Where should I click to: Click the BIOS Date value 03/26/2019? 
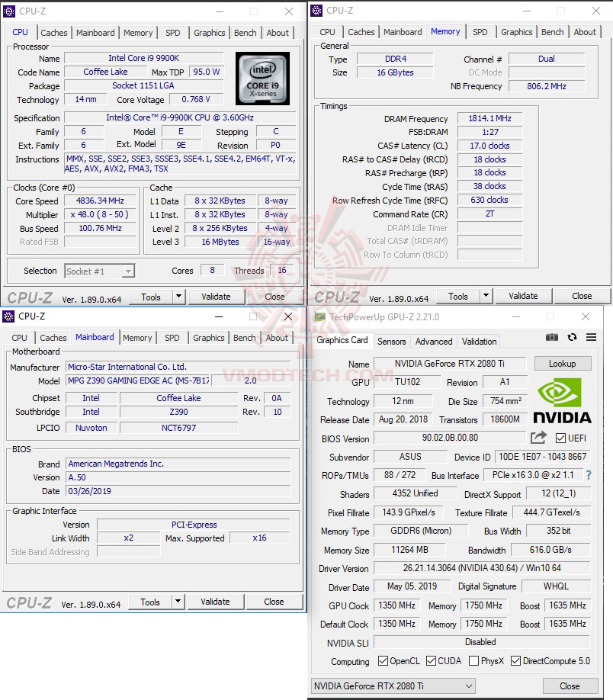tap(178, 491)
